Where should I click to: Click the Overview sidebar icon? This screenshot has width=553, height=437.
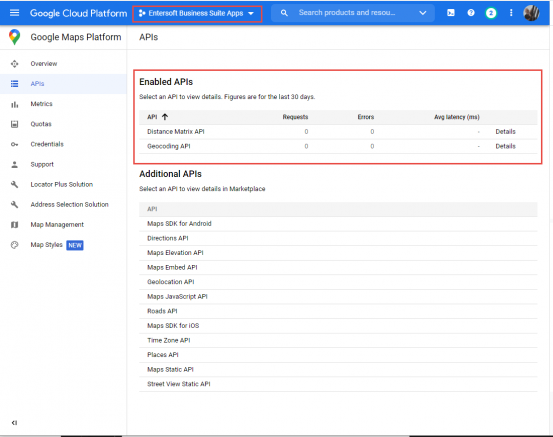14,64
